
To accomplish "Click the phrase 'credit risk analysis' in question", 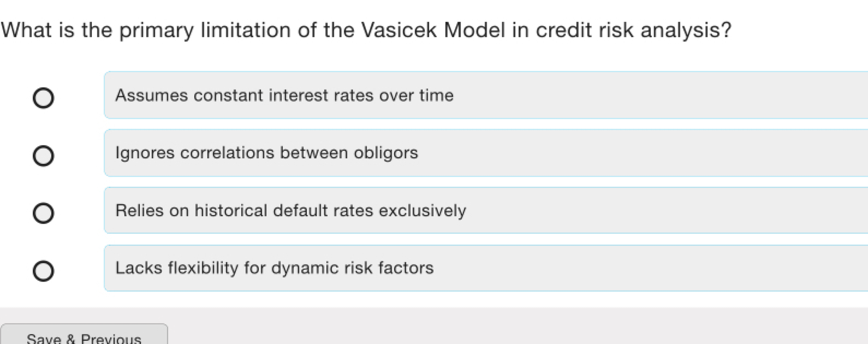I will click(633, 30).
